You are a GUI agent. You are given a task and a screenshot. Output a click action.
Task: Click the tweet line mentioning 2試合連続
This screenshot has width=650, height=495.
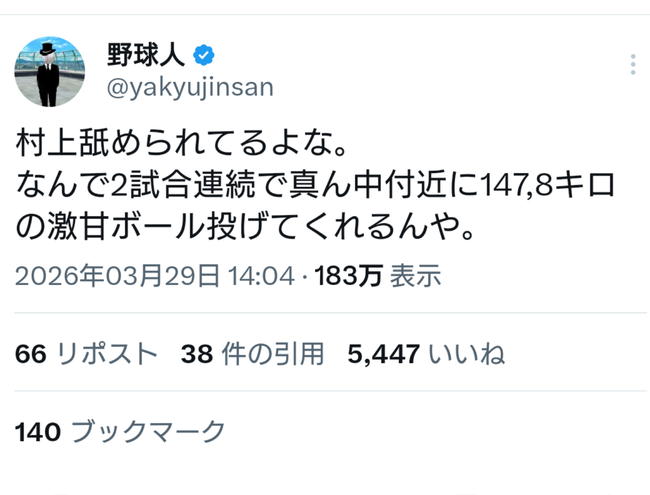(x=315, y=185)
